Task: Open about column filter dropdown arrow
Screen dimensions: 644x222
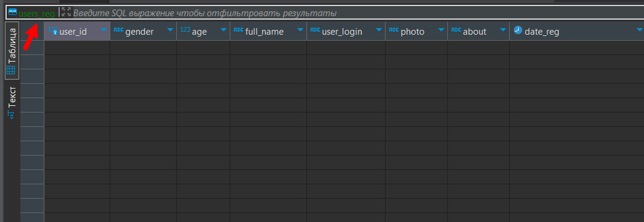Action: pos(503,30)
